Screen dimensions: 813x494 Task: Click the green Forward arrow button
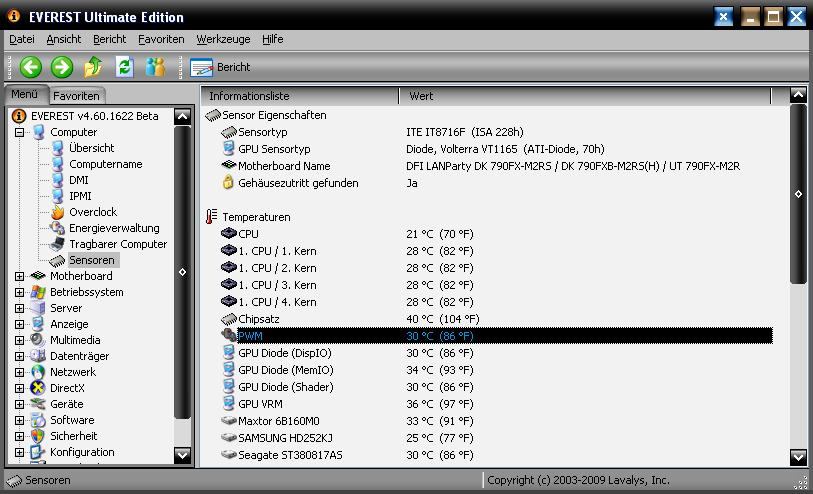point(62,67)
